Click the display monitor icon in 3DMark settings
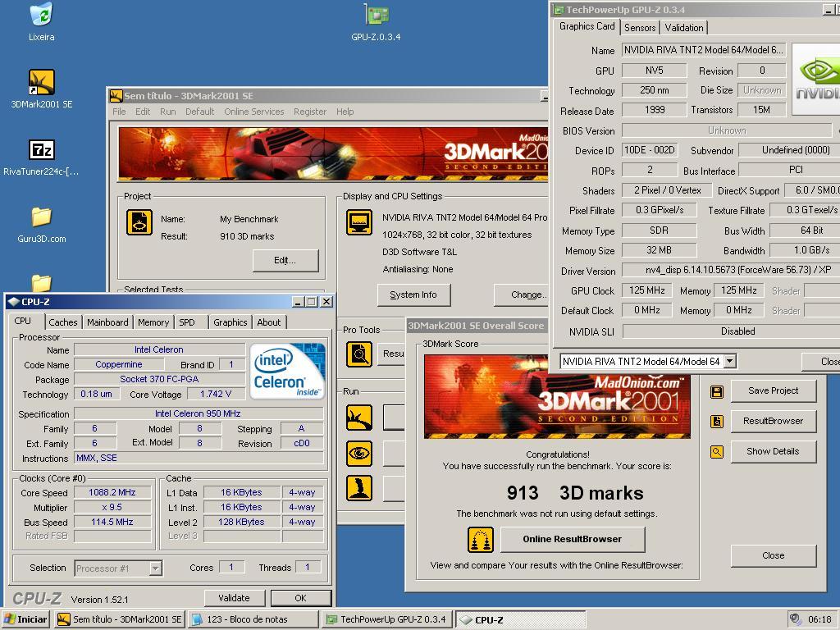The image size is (840, 630). pyautogui.click(x=359, y=222)
